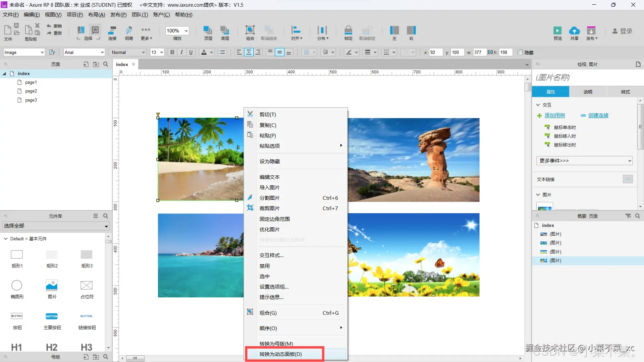644x362 pixels.
Task: Select the Pen (钢笔) tool
Action: click(129, 31)
